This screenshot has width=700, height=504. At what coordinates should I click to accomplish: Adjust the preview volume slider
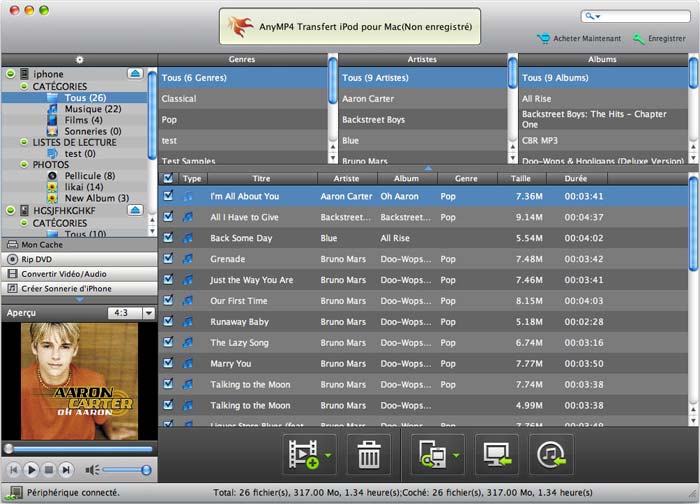point(127,470)
